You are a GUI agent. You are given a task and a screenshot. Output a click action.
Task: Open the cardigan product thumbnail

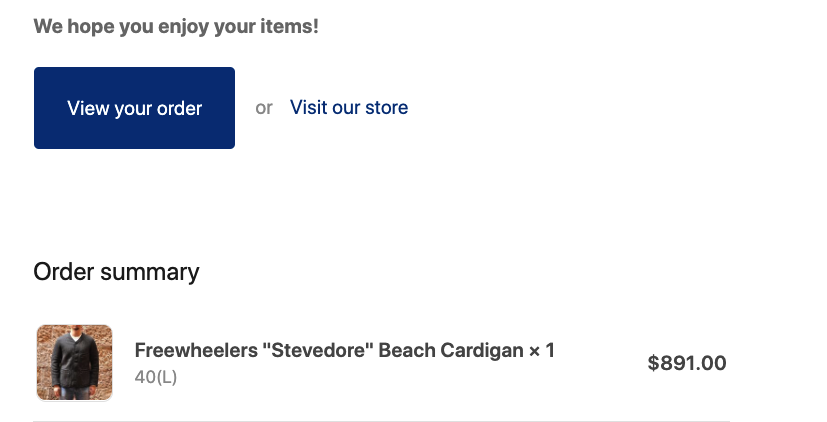[74, 363]
